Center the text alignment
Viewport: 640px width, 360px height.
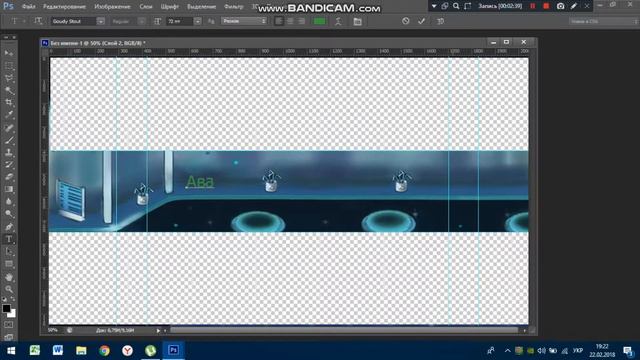(x=290, y=21)
